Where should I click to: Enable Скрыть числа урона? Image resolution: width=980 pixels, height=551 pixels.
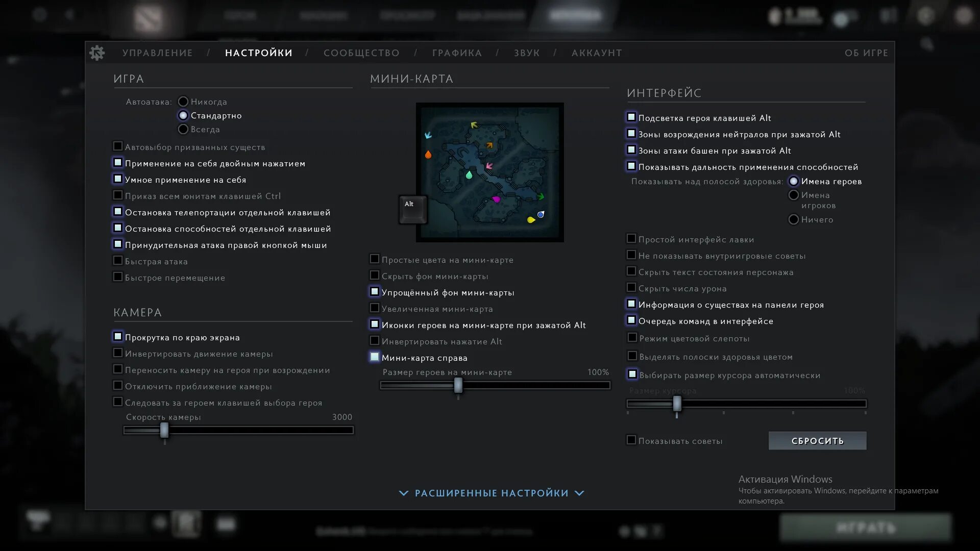631,288
